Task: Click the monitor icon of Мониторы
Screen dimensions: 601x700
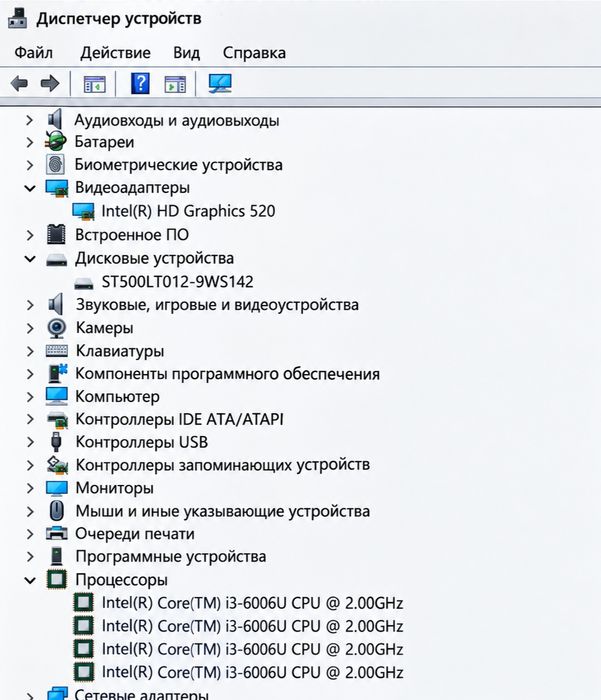Action: 57,488
